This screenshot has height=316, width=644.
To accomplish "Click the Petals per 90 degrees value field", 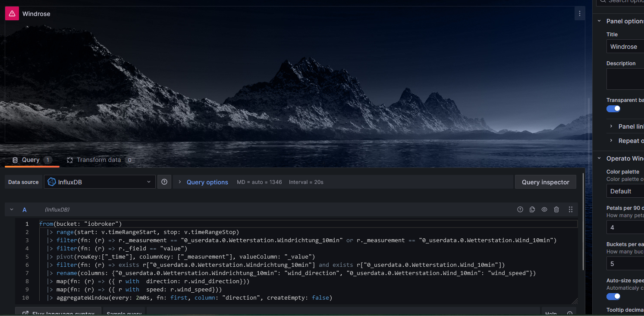I will click(x=625, y=228).
